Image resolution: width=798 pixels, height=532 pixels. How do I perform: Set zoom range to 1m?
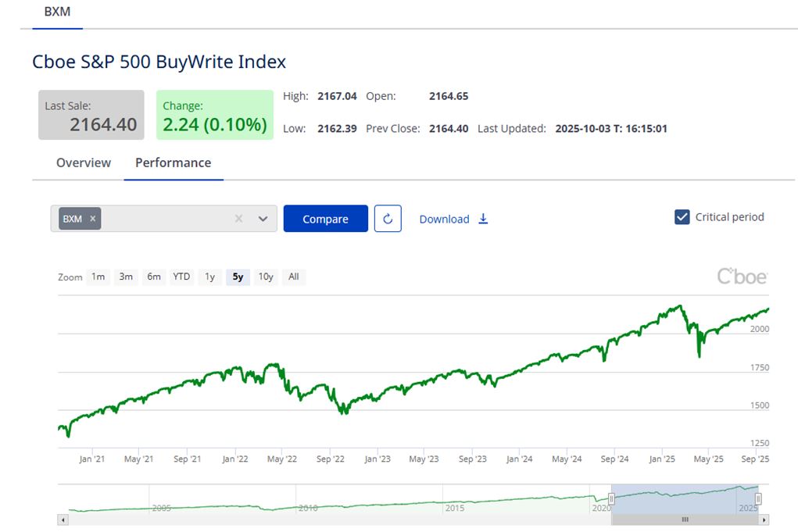pos(98,277)
